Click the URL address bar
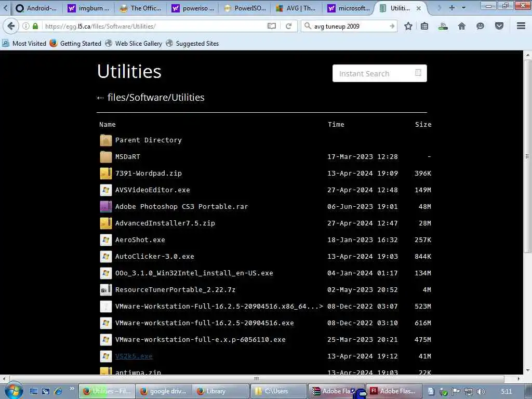Image resolution: width=532 pixels, height=399 pixels. [x=154, y=26]
